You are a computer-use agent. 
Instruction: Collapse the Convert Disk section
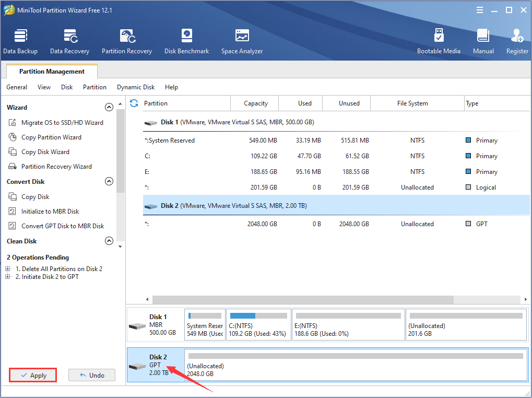109,181
